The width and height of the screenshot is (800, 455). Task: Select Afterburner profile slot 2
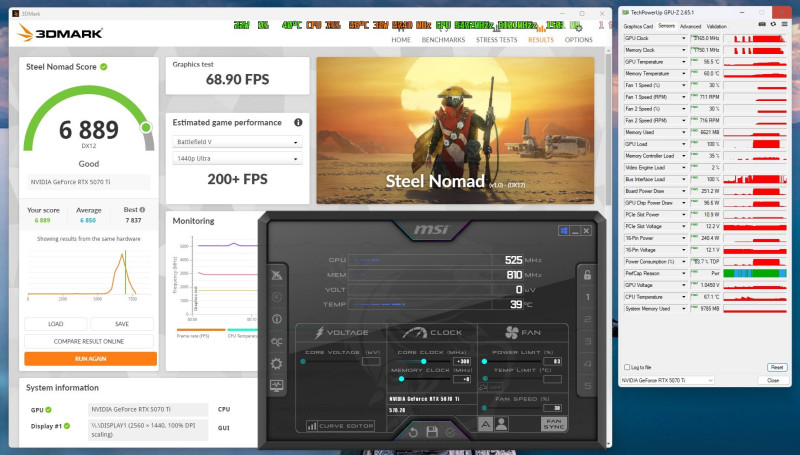pyautogui.click(x=587, y=319)
